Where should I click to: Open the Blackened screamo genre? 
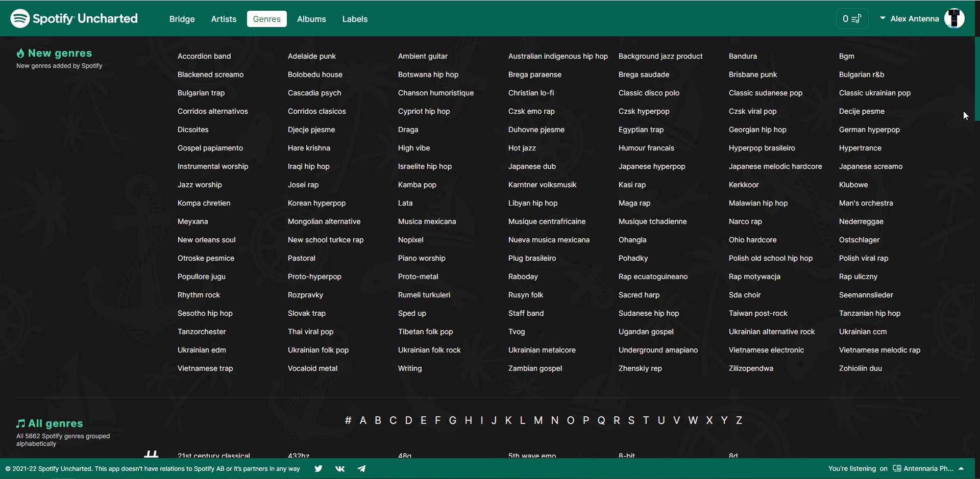tap(210, 74)
